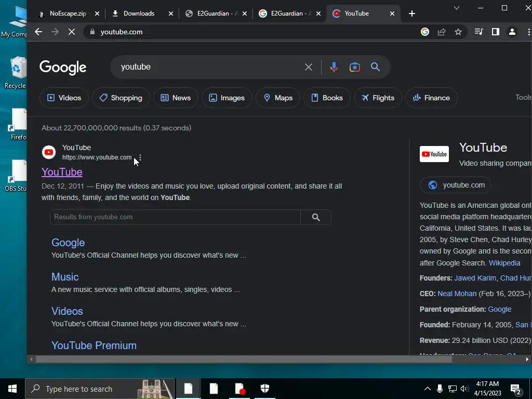Open a new browser tab
Screen dimensions: 532x399
click(412, 14)
